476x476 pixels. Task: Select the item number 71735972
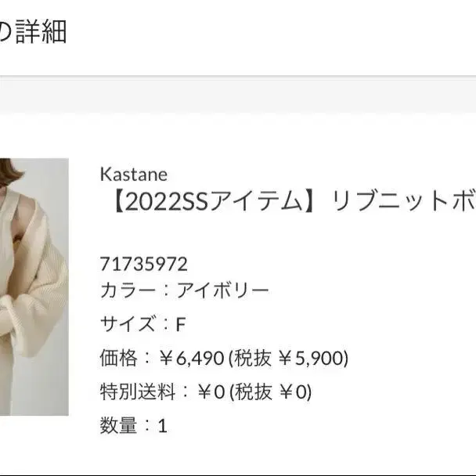click(143, 264)
